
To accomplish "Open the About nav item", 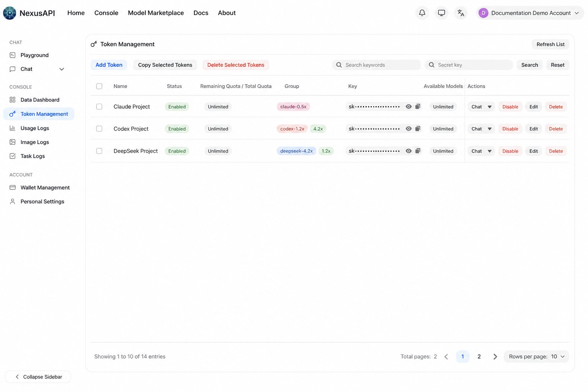I will 227,13.
